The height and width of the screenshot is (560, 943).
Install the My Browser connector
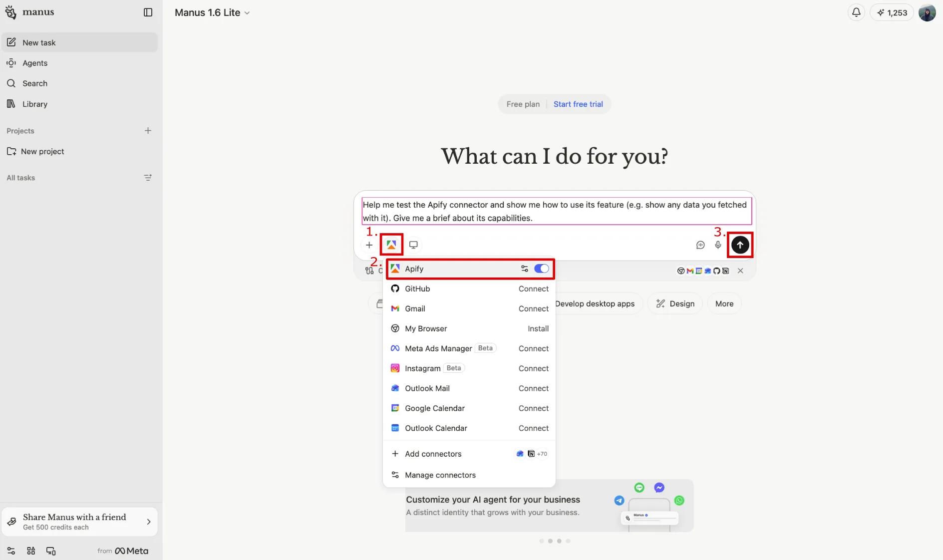pyautogui.click(x=538, y=328)
